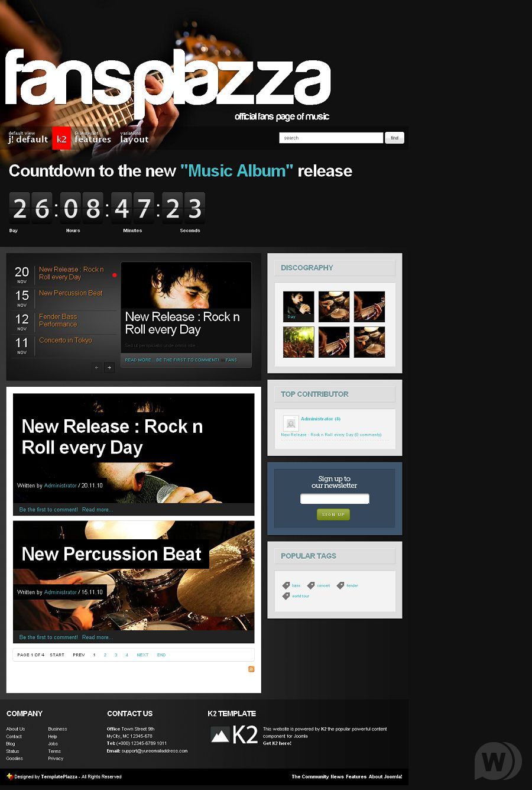Viewport: 532px width, 790px height.
Task: Go to the previous slide arrow
Action: [x=97, y=368]
